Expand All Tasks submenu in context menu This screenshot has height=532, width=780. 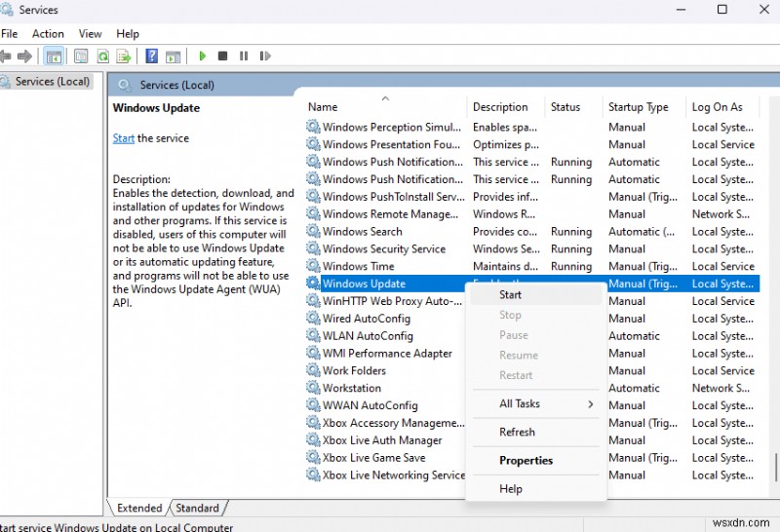[535, 403]
